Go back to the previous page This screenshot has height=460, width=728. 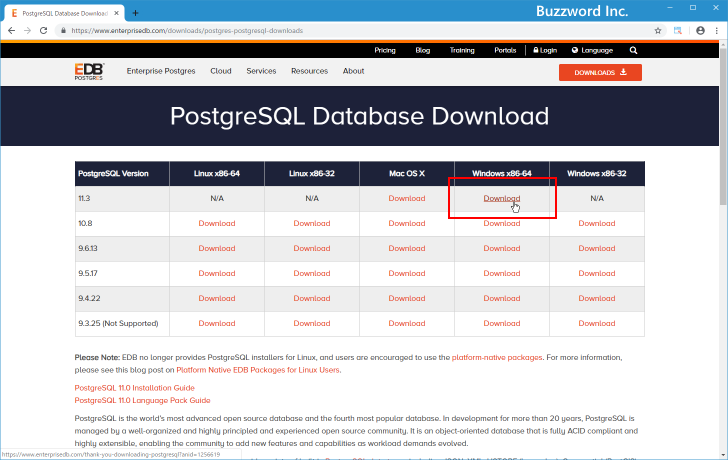coord(12,31)
